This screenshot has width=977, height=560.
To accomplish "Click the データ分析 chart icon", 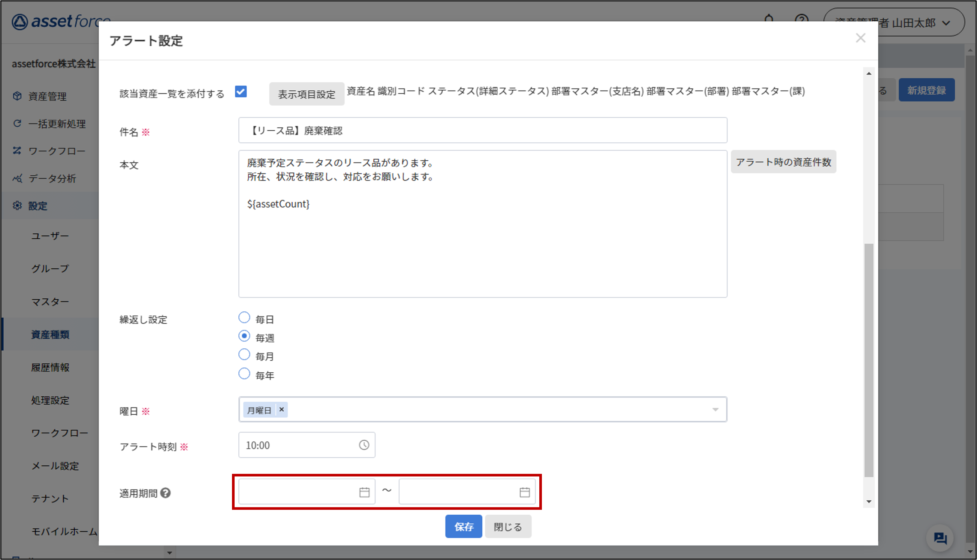I will point(17,178).
